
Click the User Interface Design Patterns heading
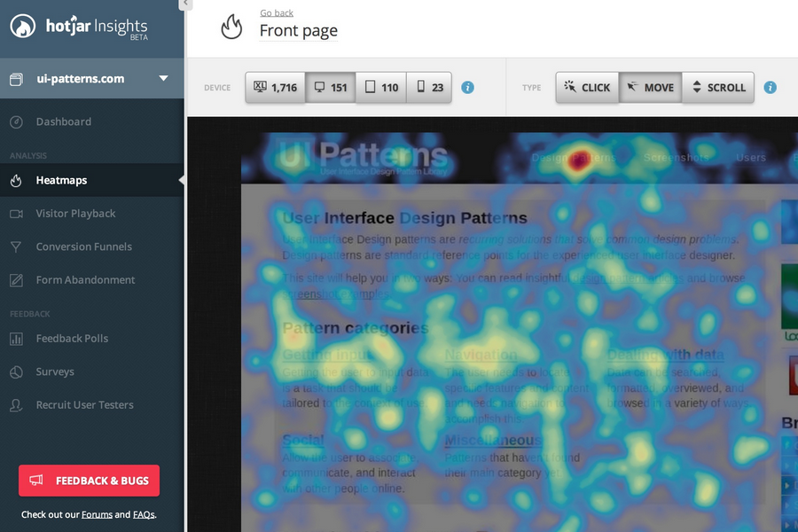pyautogui.click(x=404, y=218)
